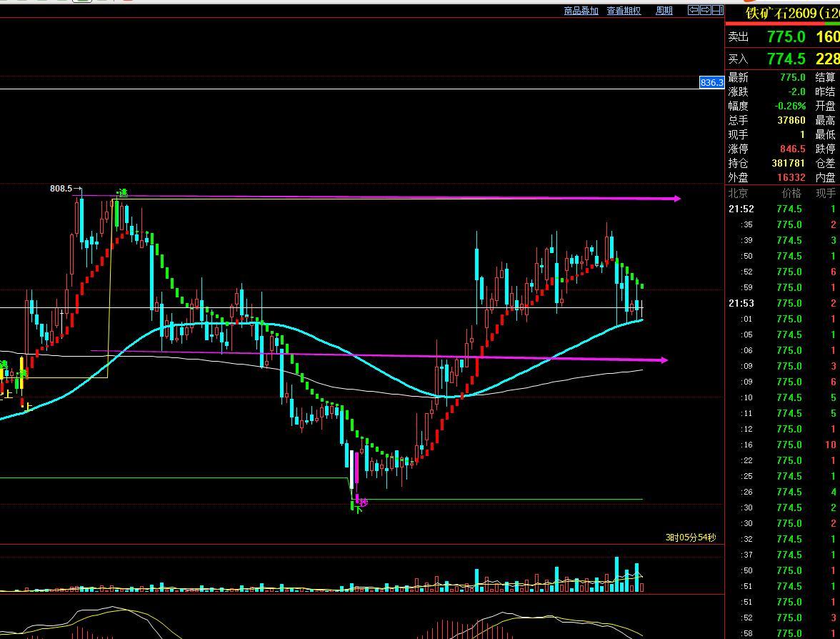Select the :39 tick row
Screen dimensions: 840x639
pyautogui.click(x=782, y=240)
